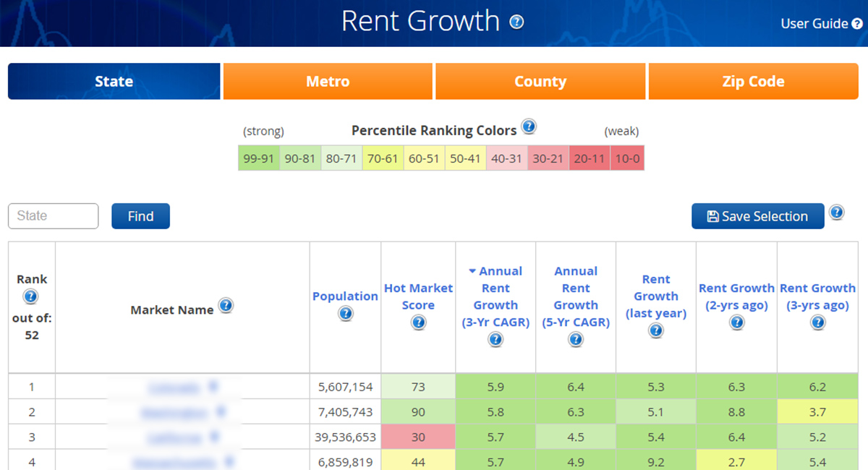Screen dimensions: 868x470
Task: Click the 70-61 percentile color swatch
Action: coord(382,158)
